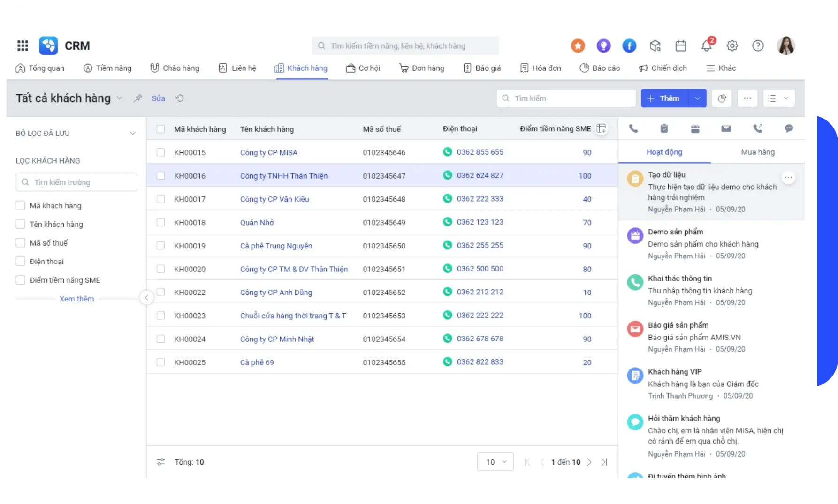Switch to the Hoạt động tab
838x504 pixels.
tap(664, 152)
